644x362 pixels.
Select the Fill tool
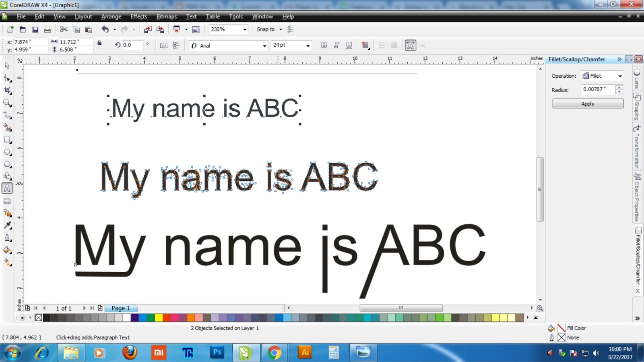[x=7, y=250]
